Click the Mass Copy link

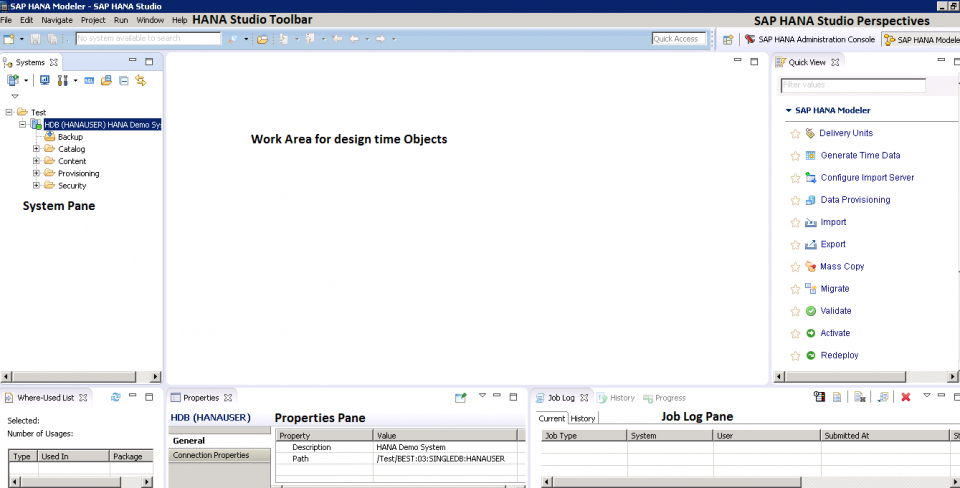pos(842,266)
